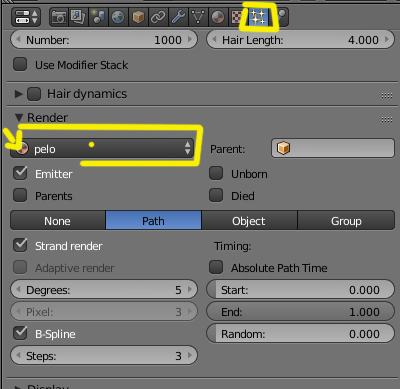This screenshot has height=389, width=400.
Task: Open the Scene properties tab
Action: pos(98,17)
